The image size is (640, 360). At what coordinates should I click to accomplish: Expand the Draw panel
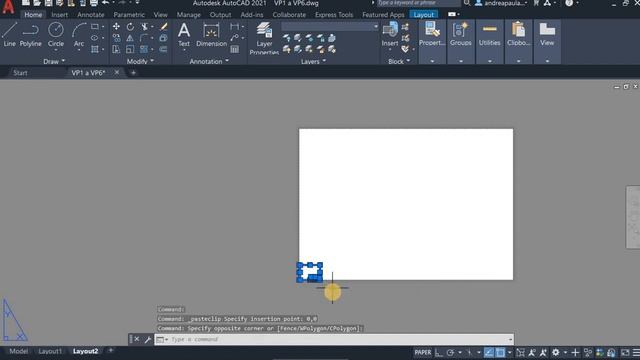click(x=54, y=61)
